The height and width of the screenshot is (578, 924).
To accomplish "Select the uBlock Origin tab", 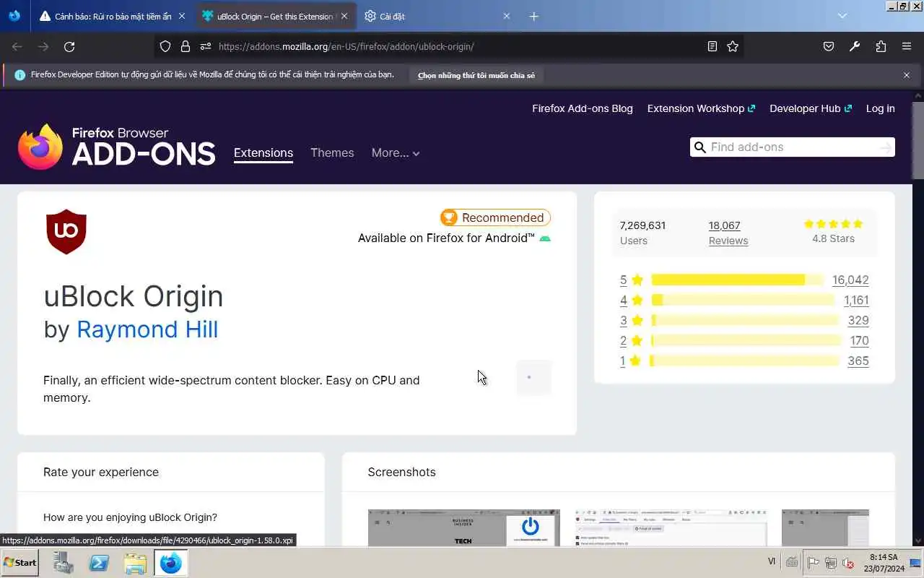I will pos(276,16).
